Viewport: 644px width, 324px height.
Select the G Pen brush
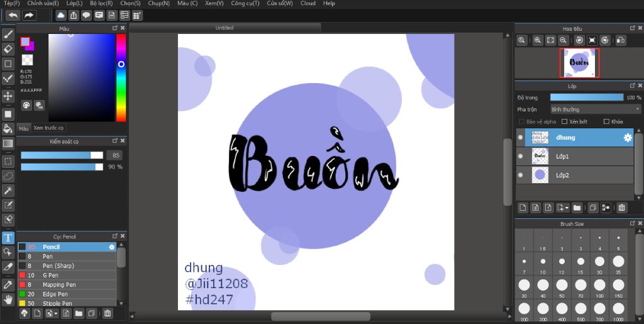67,275
